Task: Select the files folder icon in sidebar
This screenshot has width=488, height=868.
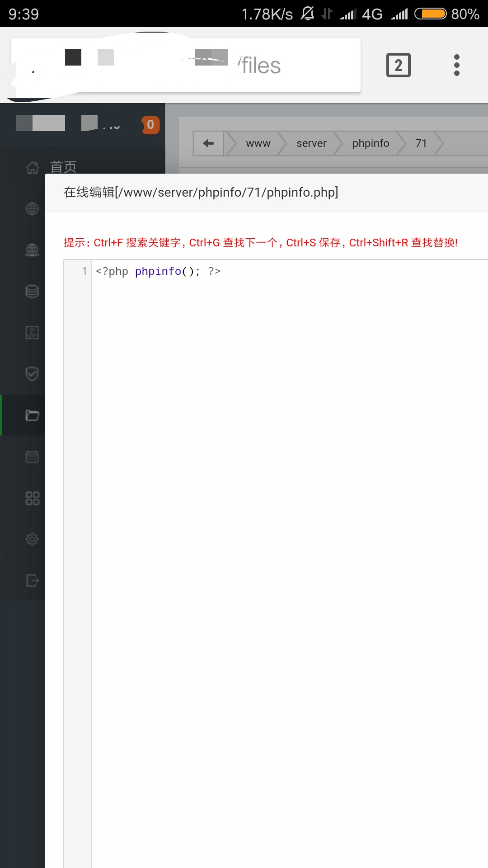Action: pos(32,415)
